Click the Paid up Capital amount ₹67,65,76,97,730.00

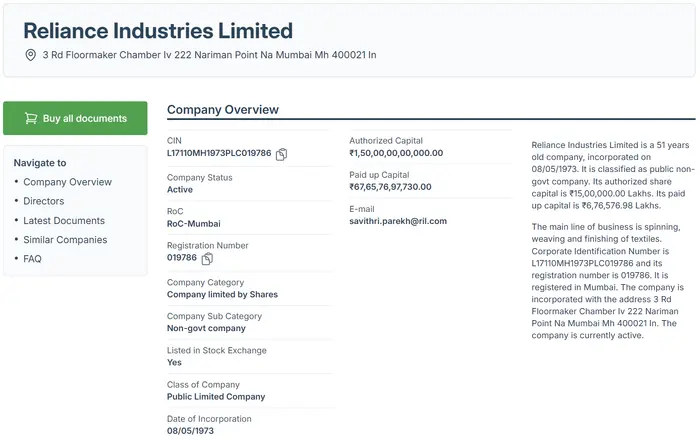coord(390,187)
